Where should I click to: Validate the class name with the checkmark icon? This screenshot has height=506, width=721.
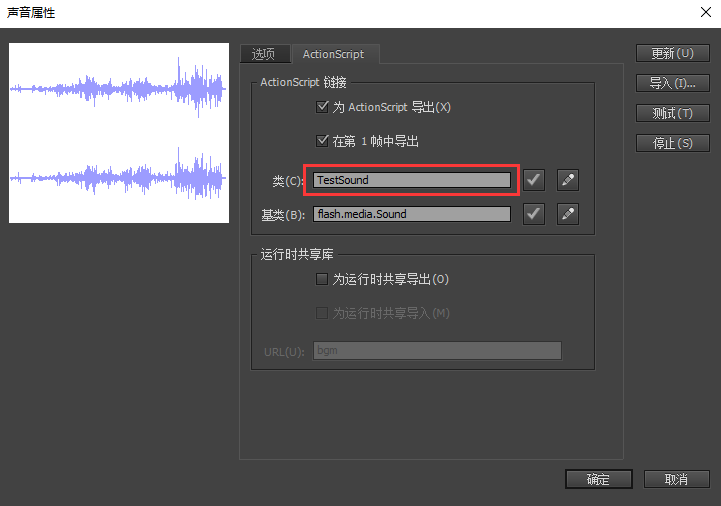coord(534,180)
